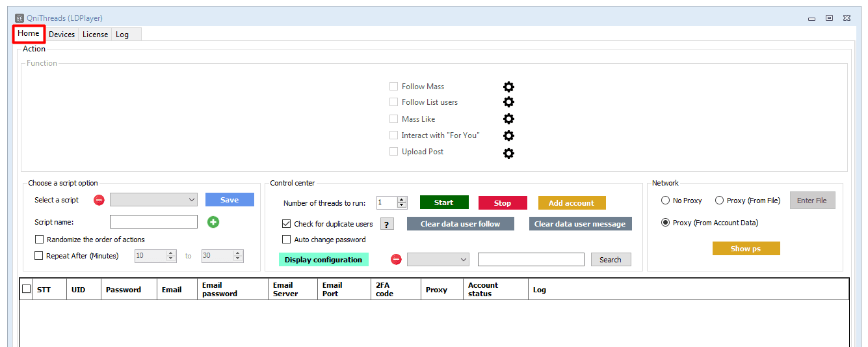This screenshot has height=347, width=868.
Task: Click green plus icon next to Script name
Action: click(213, 222)
